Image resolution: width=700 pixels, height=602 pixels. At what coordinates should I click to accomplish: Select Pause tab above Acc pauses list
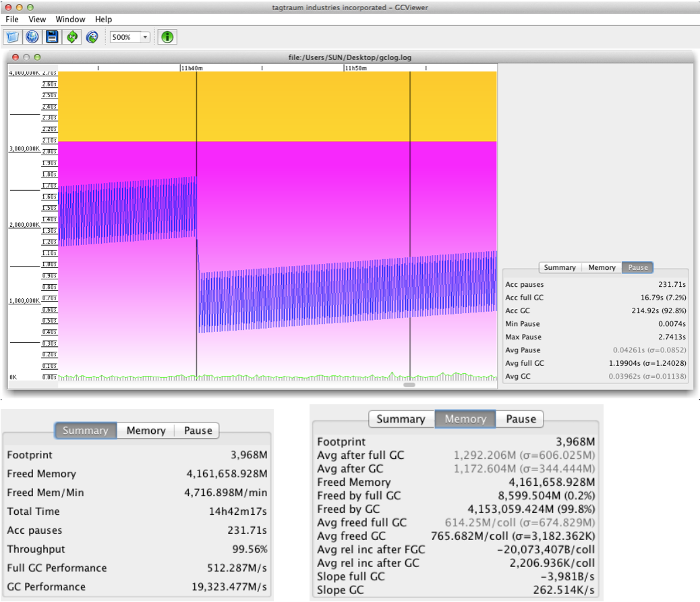[638, 267]
